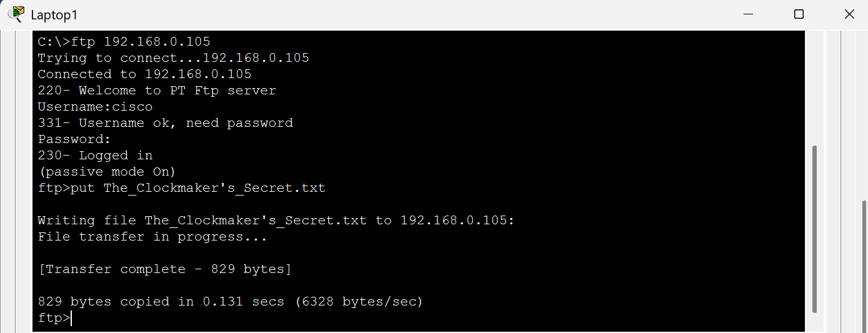
Task: Click the "Transfer complete - 829 bytes" line
Action: coord(165,269)
